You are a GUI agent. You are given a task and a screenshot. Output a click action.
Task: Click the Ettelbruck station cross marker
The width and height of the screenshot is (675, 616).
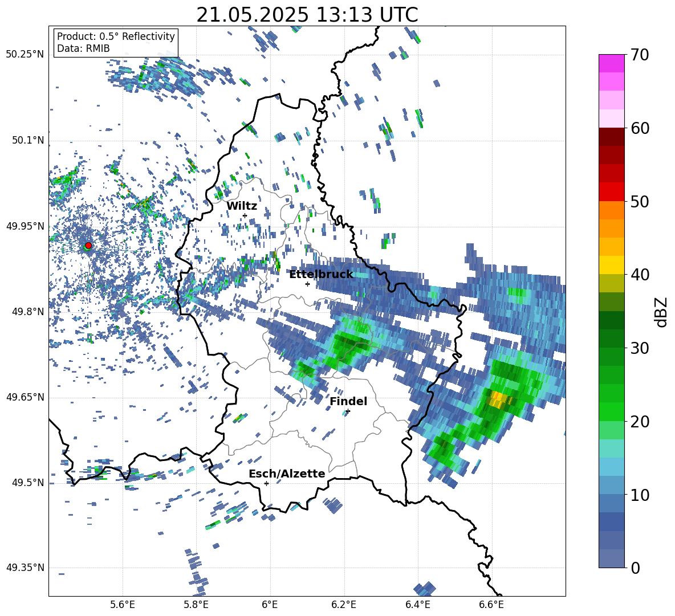[307, 284]
